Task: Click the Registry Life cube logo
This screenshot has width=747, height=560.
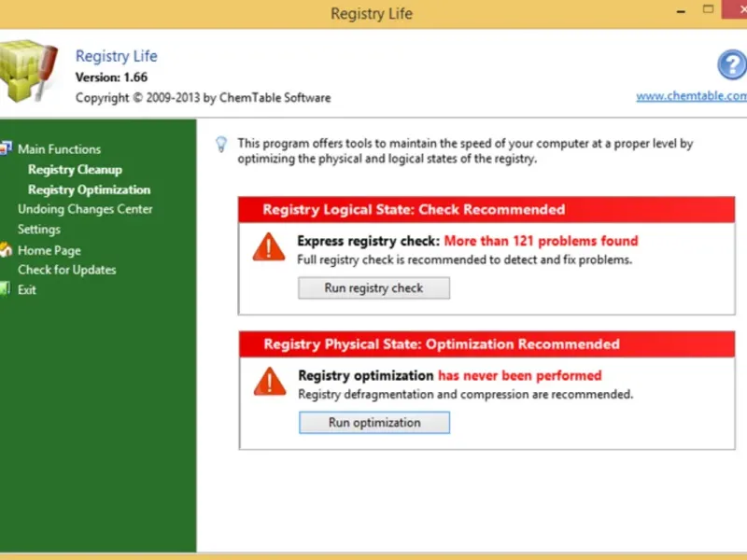Action: coord(28,71)
